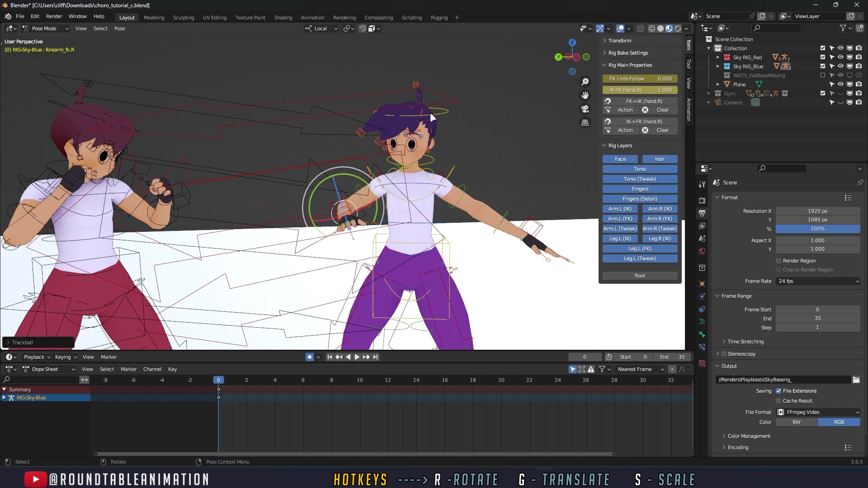Viewport: 868px width, 488px height.
Task: Switch to the Animation workspace tab
Action: point(312,17)
